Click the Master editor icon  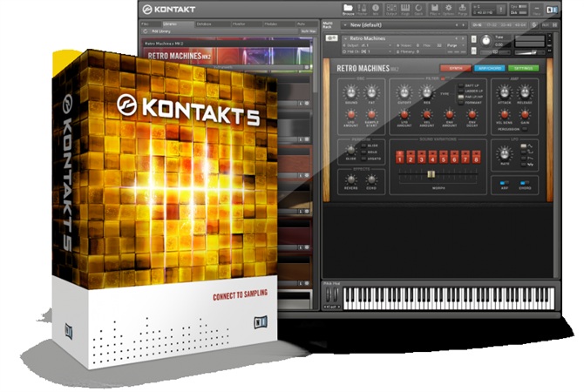(362, 10)
